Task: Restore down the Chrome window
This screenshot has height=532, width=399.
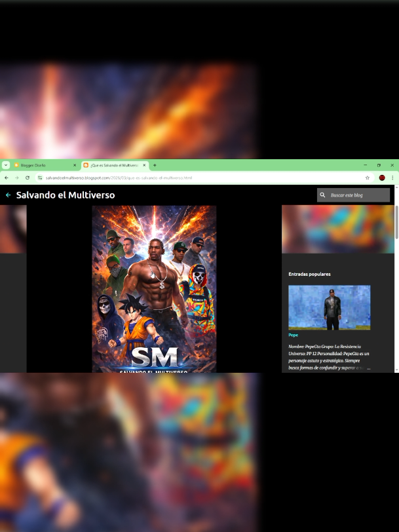Action: pos(379,165)
